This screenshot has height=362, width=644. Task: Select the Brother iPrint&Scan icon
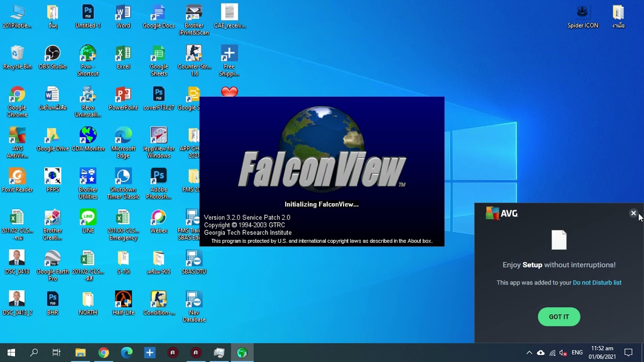[194, 20]
